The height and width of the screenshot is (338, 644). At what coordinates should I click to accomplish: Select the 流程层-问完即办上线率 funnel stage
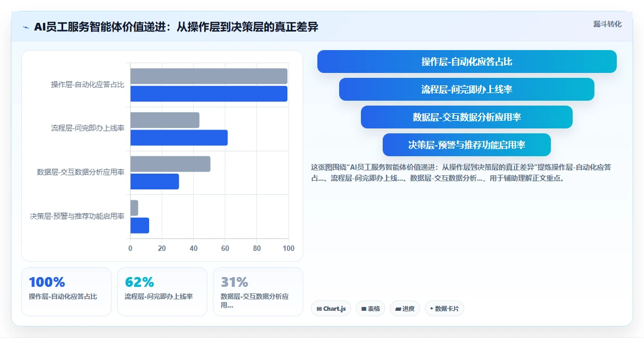click(x=467, y=89)
